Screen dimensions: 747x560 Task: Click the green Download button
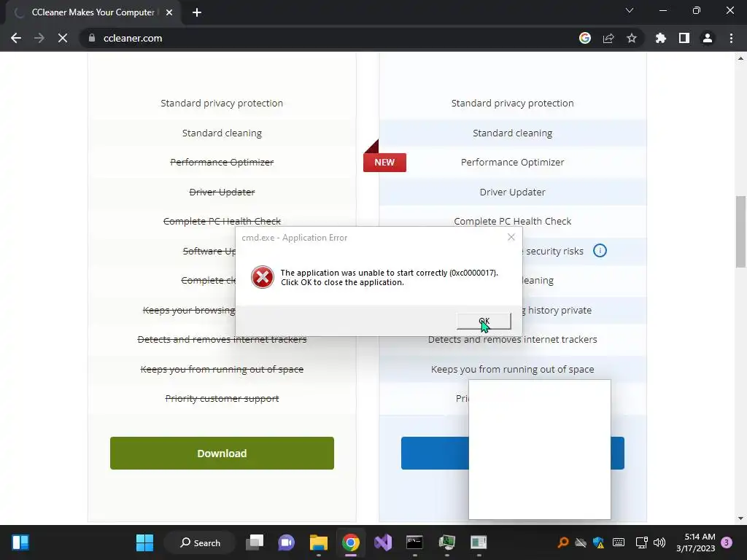click(222, 453)
